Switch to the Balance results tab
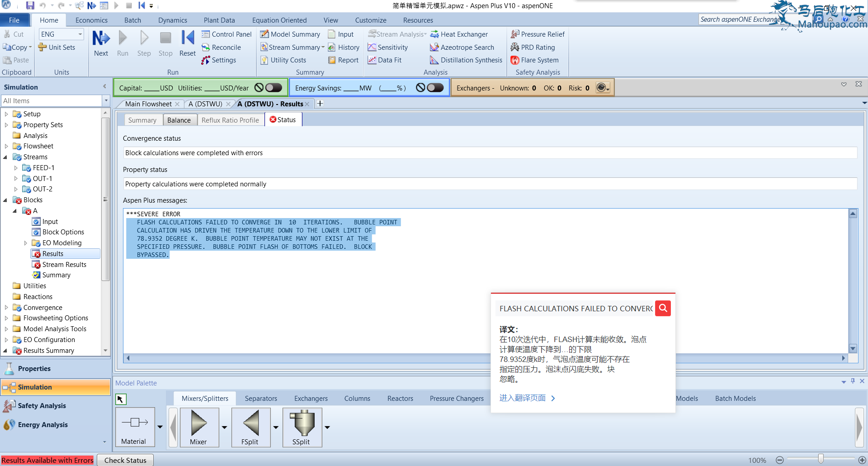 (x=179, y=120)
